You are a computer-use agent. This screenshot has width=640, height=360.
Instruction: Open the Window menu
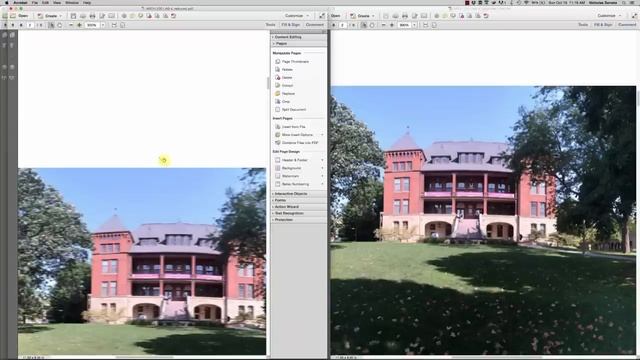coord(72,2)
